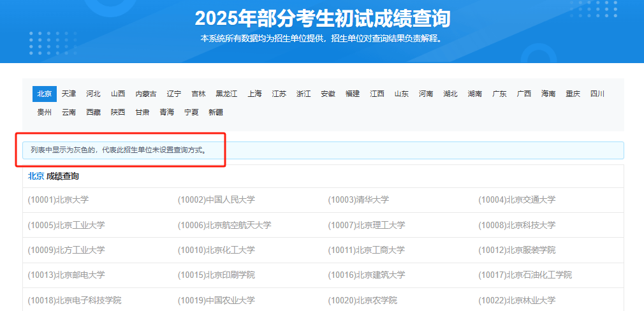Go to the 陕西 tab
This screenshot has height=311, width=644.
[118, 112]
